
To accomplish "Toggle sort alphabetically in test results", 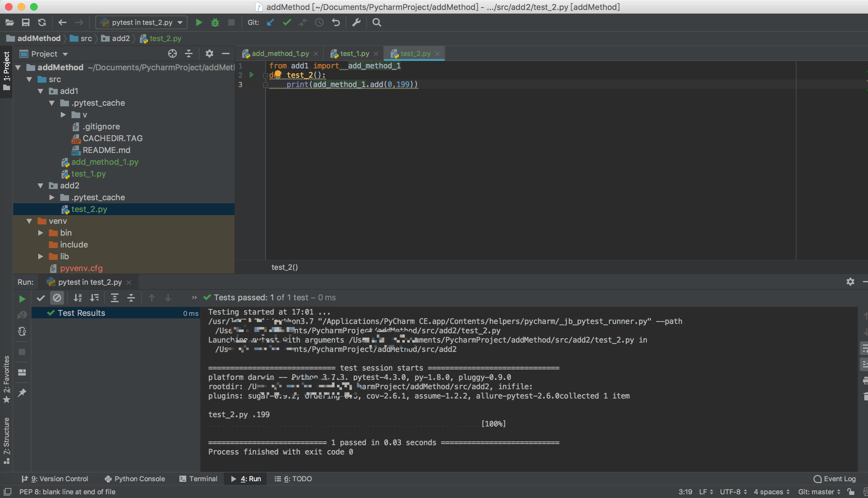I will coord(78,298).
